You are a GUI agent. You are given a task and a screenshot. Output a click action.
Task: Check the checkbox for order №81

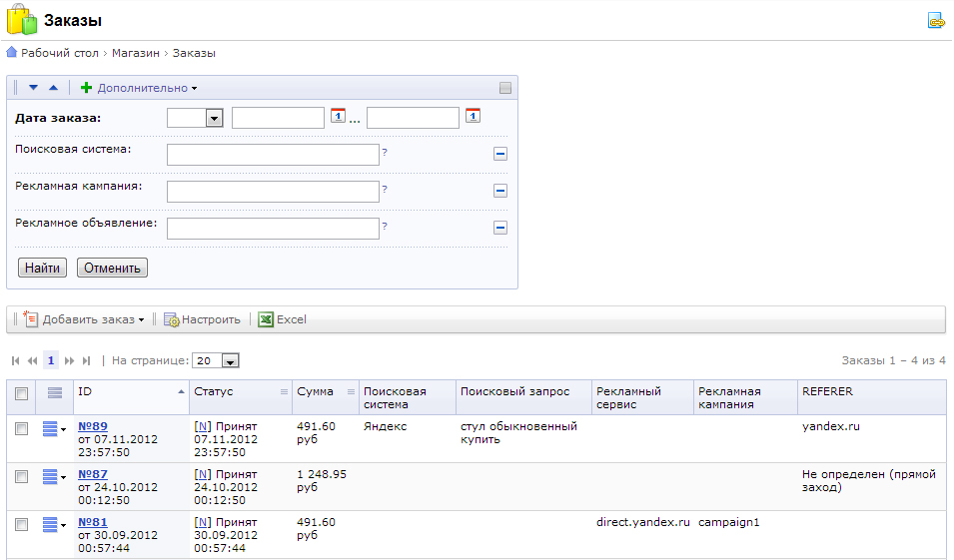pos(22,525)
